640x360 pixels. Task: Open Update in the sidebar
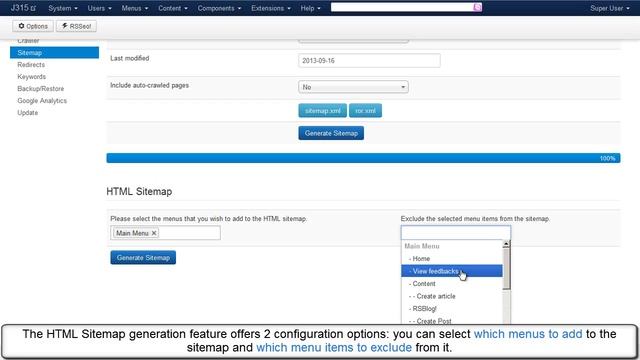[x=27, y=113]
